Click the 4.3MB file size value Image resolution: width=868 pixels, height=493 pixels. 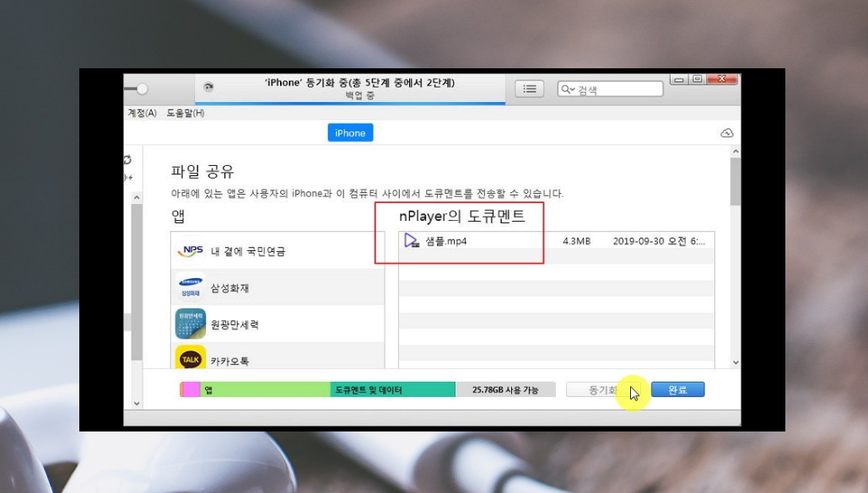(x=576, y=241)
